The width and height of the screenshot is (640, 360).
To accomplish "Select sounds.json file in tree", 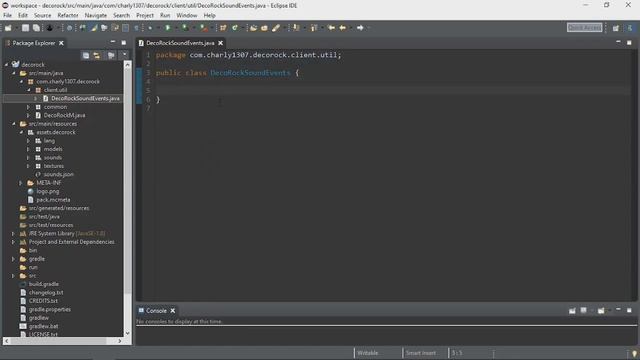I will tap(59, 174).
